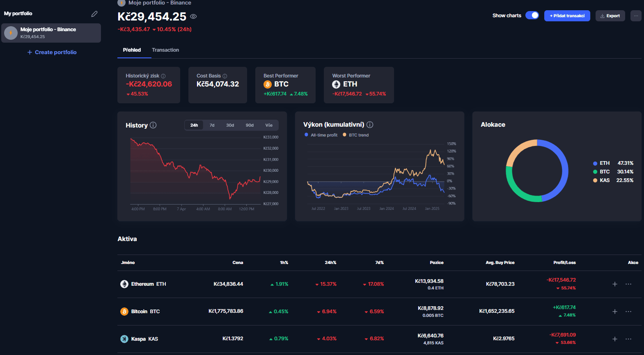Image resolution: width=644 pixels, height=355 pixels.
Task: Click info icon by Výkon (kumulativní)
Action: point(370,125)
